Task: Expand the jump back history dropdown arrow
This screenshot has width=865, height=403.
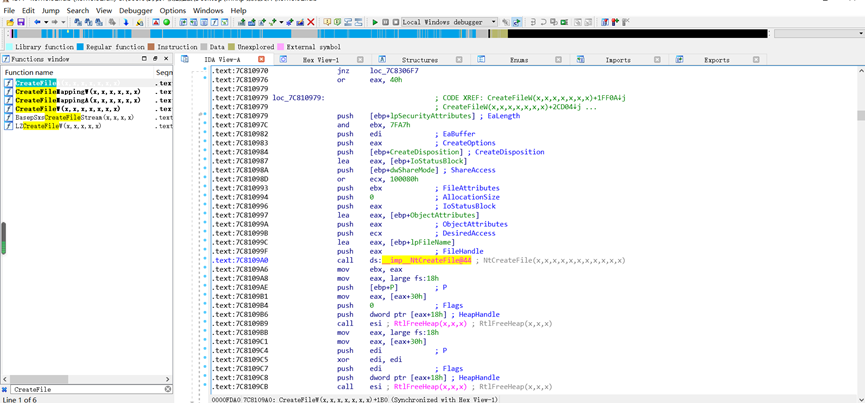Action: [46, 22]
